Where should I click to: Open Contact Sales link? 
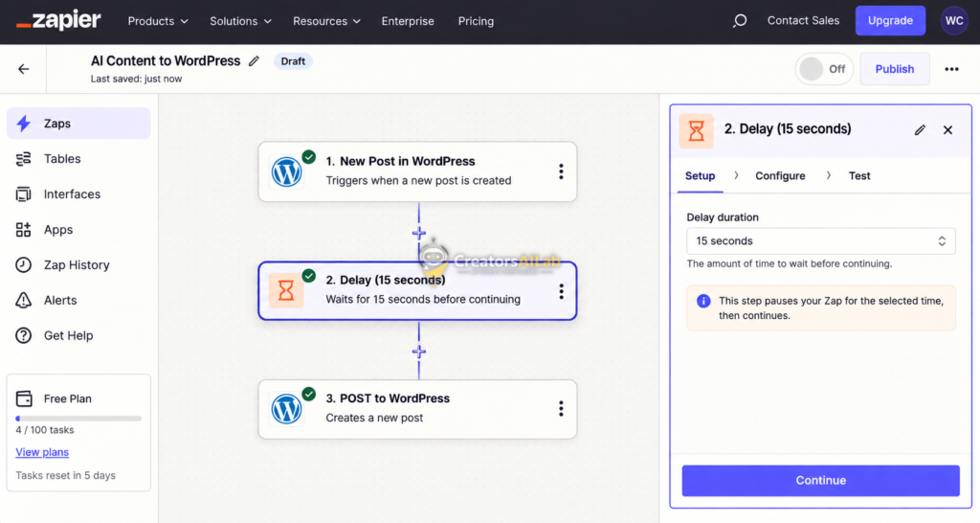click(803, 21)
